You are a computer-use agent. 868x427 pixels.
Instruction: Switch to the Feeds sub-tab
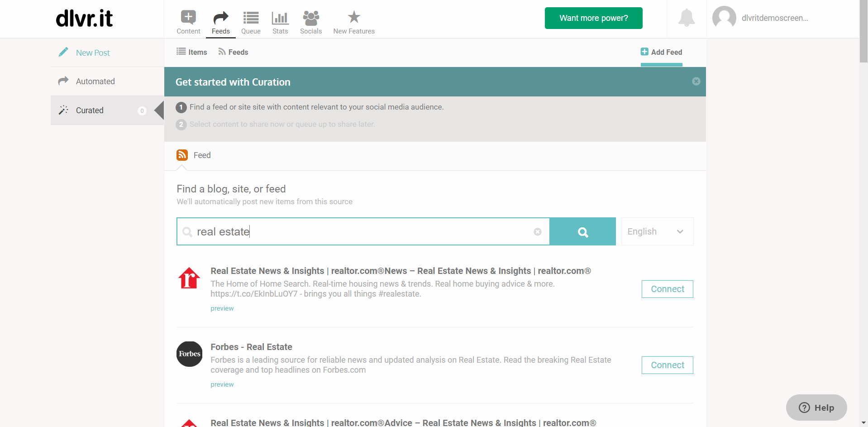[x=233, y=52]
